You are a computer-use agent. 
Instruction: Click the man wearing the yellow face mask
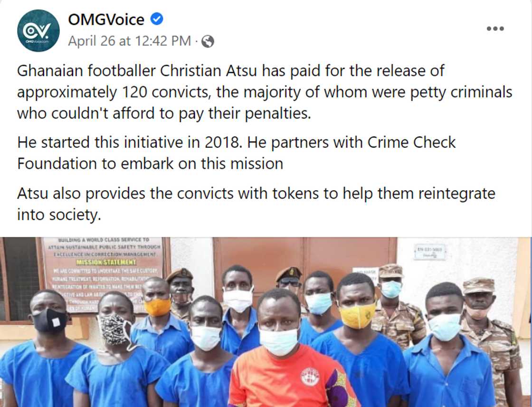pyautogui.click(x=360, y=340)
